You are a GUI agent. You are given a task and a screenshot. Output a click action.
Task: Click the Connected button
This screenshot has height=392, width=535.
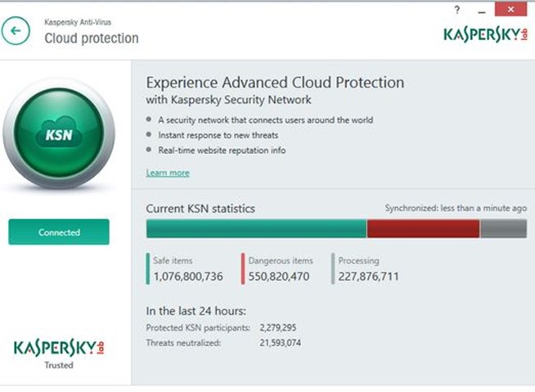tap(59, 232)
